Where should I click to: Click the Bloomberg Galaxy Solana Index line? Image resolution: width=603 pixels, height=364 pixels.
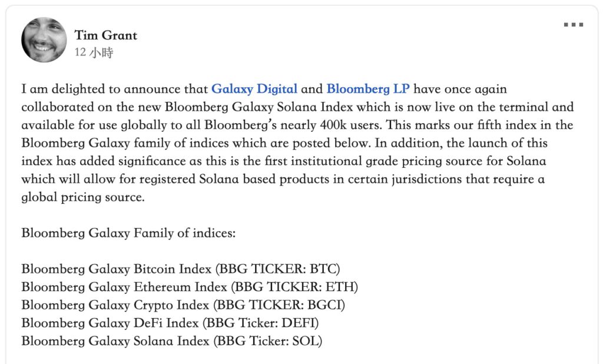(172, 341)
